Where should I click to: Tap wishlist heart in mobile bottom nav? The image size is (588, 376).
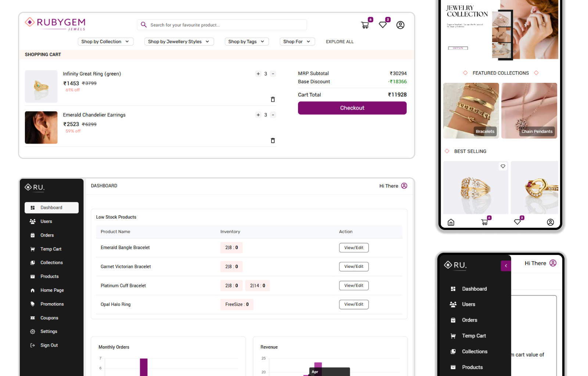(x=517, y=222)
